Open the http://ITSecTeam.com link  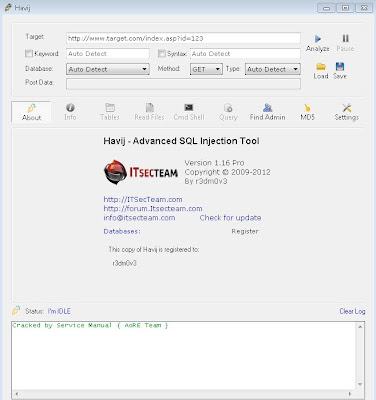point(143,199)
